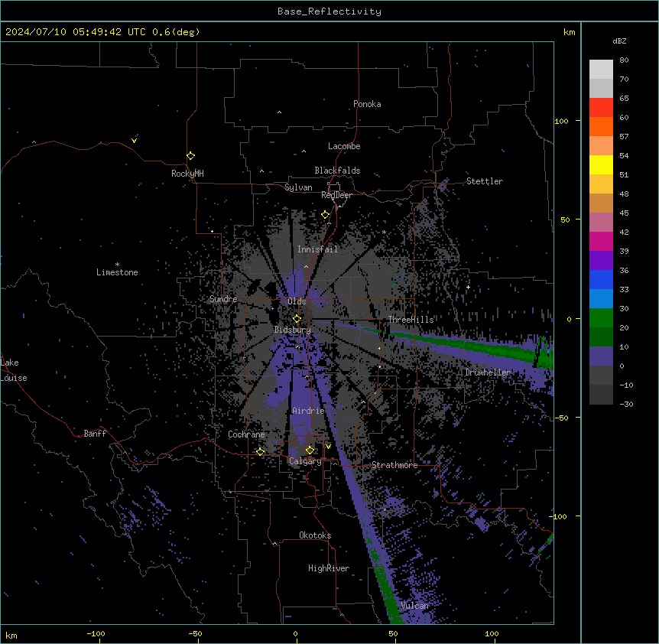Choose the blue 33-36 dBZ legend swatch

pyautogui.click(x=601, y=279)
